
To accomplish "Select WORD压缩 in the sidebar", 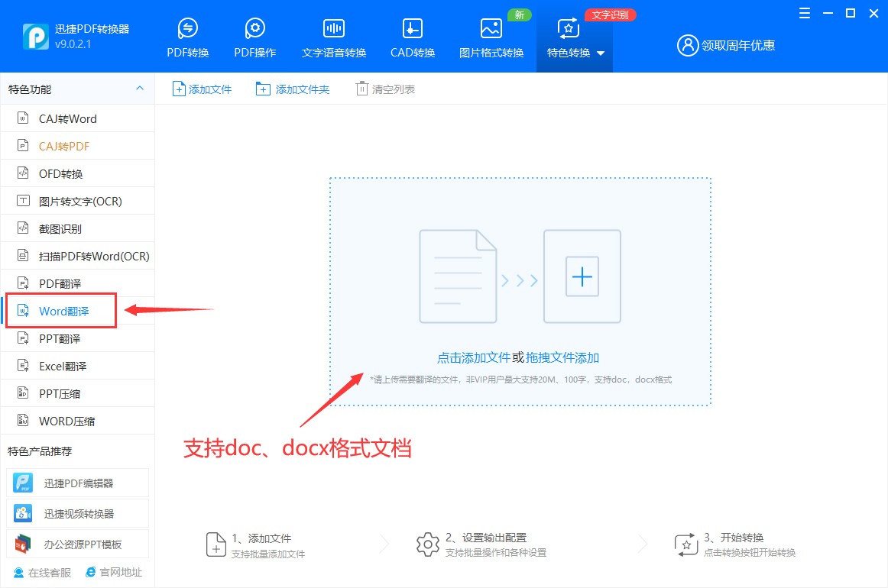I will tap(78, 421).
